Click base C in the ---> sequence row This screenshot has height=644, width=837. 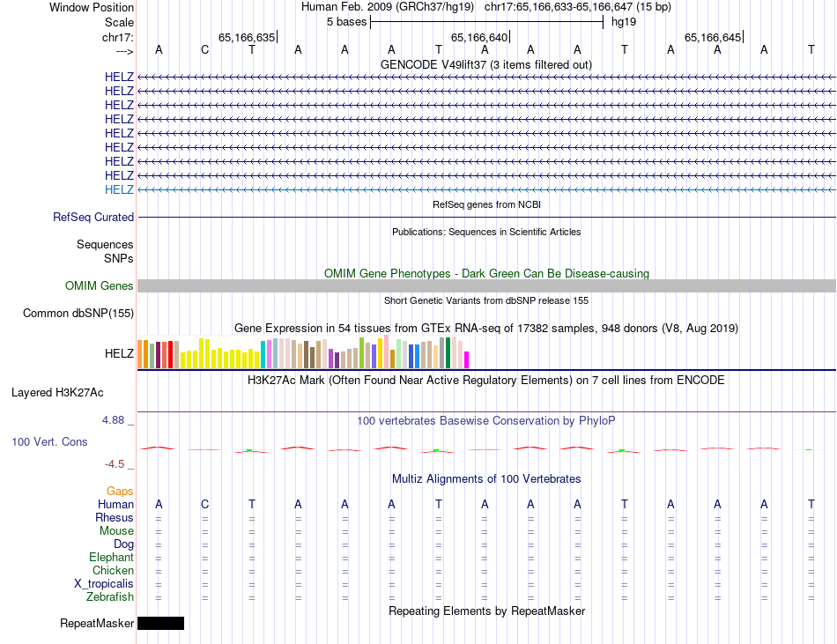(205, 49)
